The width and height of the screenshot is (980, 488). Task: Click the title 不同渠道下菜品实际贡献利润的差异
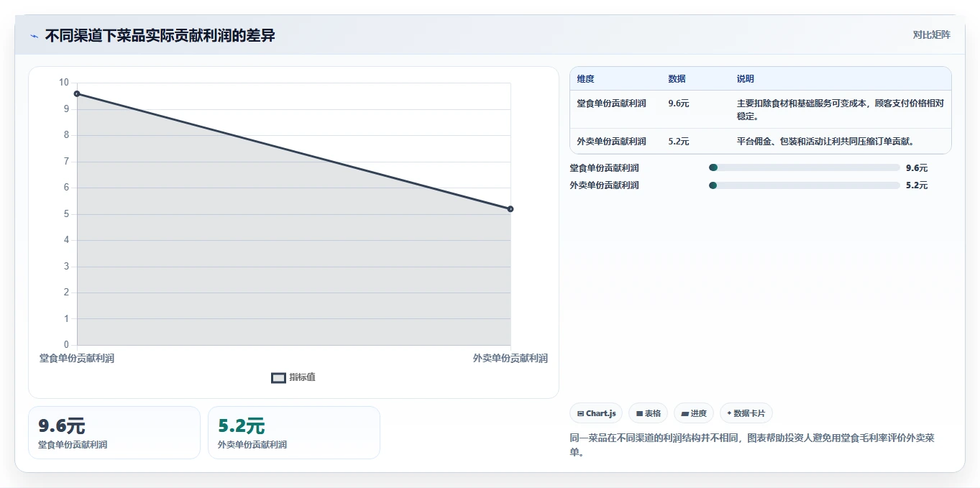[x=160, y=35]
